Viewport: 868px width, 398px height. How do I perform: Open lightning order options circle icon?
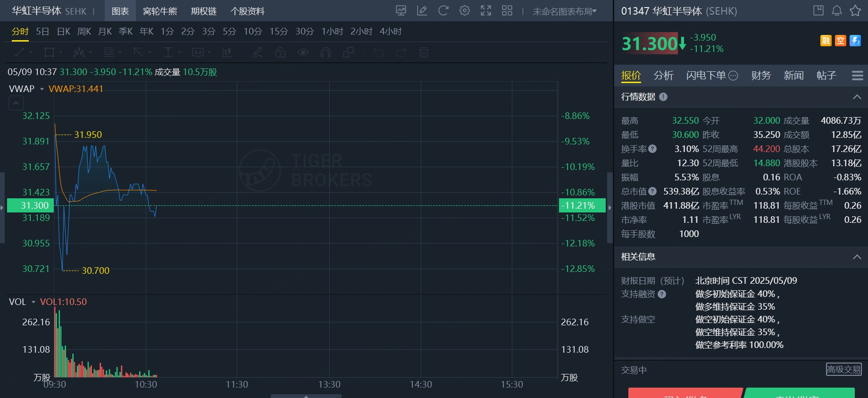click(733, 76)
